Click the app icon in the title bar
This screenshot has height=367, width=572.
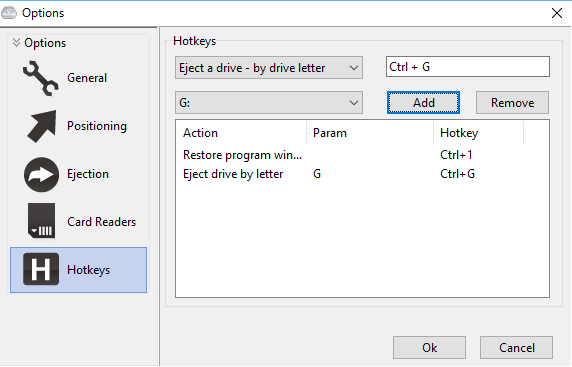(9, 13)
